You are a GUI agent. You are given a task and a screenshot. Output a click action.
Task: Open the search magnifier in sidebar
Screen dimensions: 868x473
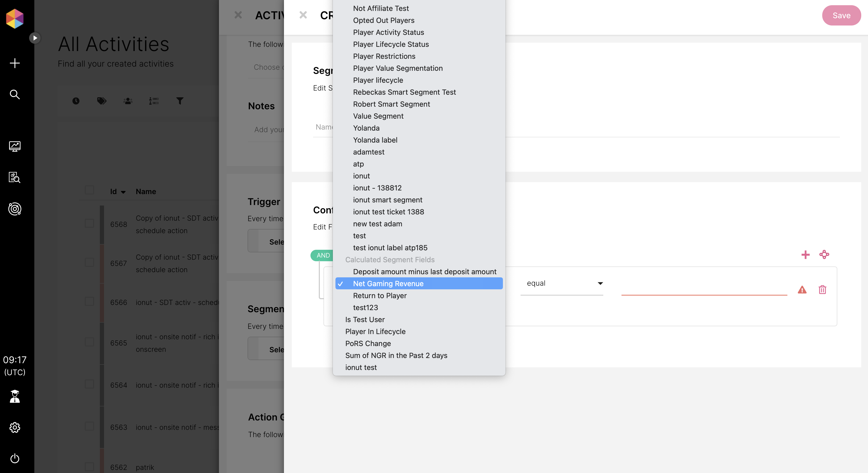[15, 94]
